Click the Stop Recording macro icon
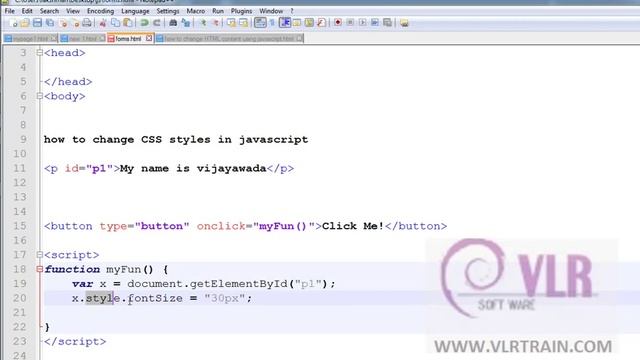640x360 pixels. 350,23
